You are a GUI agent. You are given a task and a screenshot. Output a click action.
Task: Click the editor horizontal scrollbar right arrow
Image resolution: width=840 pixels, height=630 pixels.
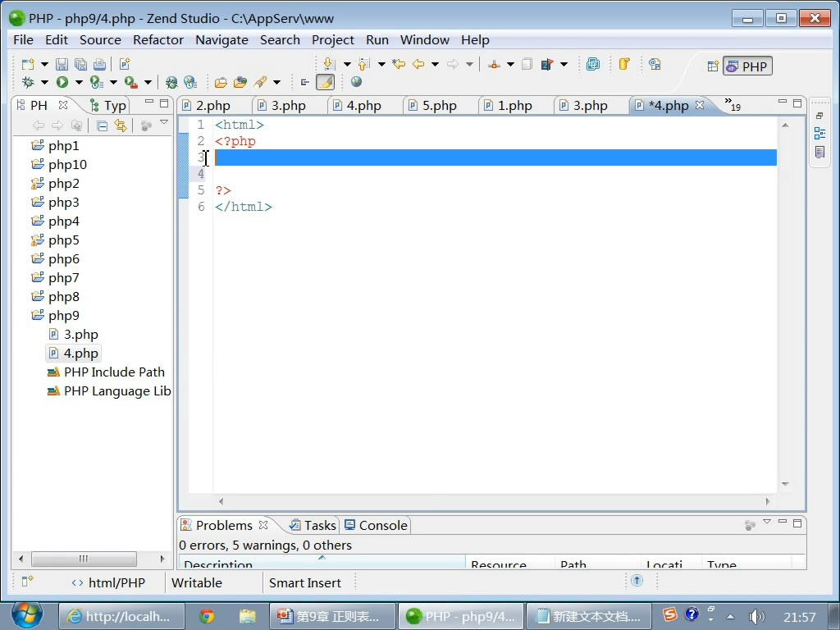[x=768, y=501]
